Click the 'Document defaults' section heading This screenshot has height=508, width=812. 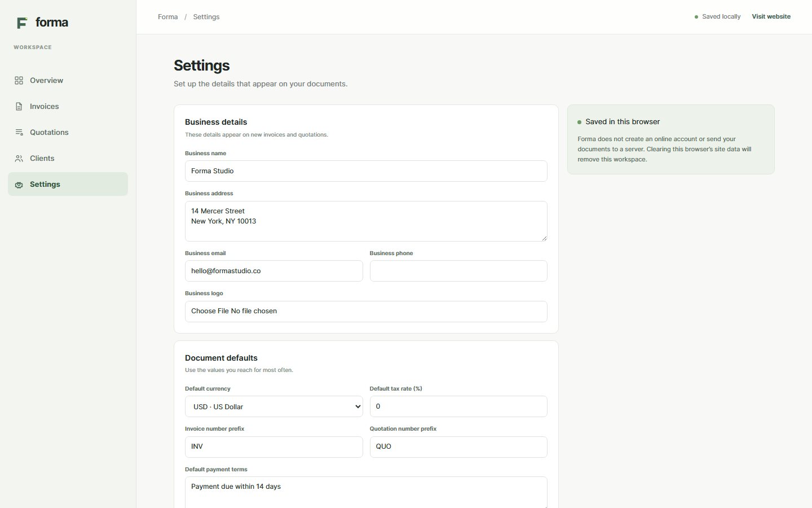click(x=221, y=358)
